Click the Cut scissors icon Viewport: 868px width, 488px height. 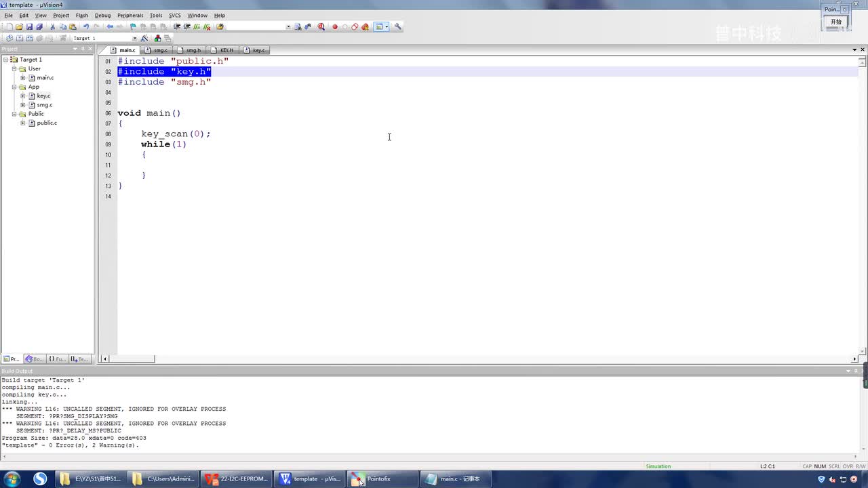53,27
